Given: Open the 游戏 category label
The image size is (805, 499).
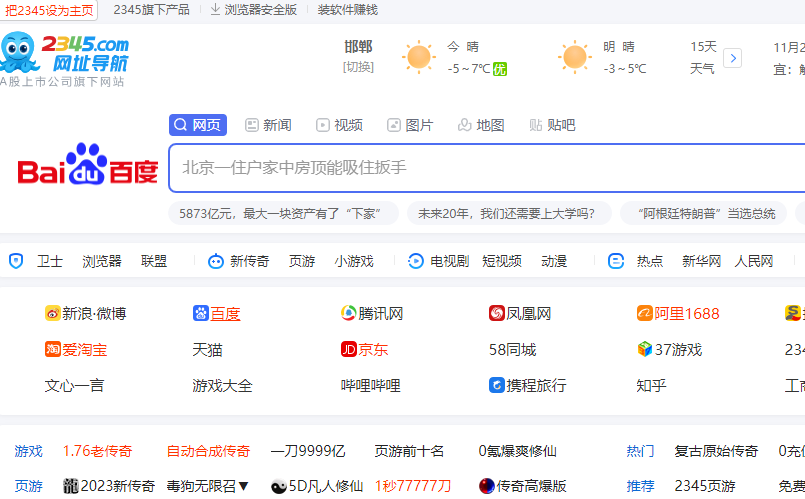Looking at the screenshot, I should coord(28,451).
